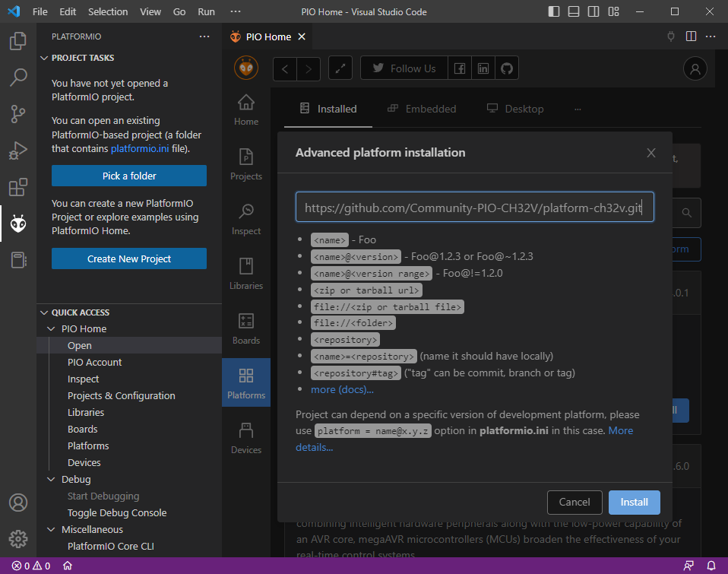Open the Facebook icon link
This screenshot has width=728, height=574.
tap(460, 68)
